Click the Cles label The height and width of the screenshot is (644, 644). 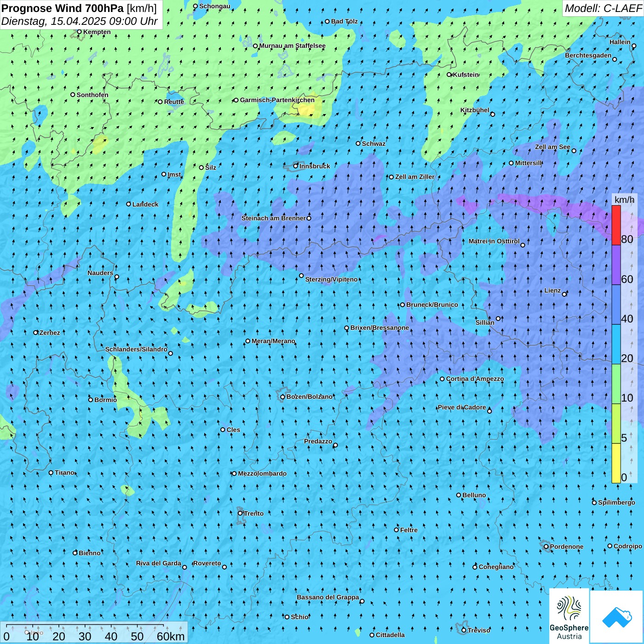coord(233,430)
